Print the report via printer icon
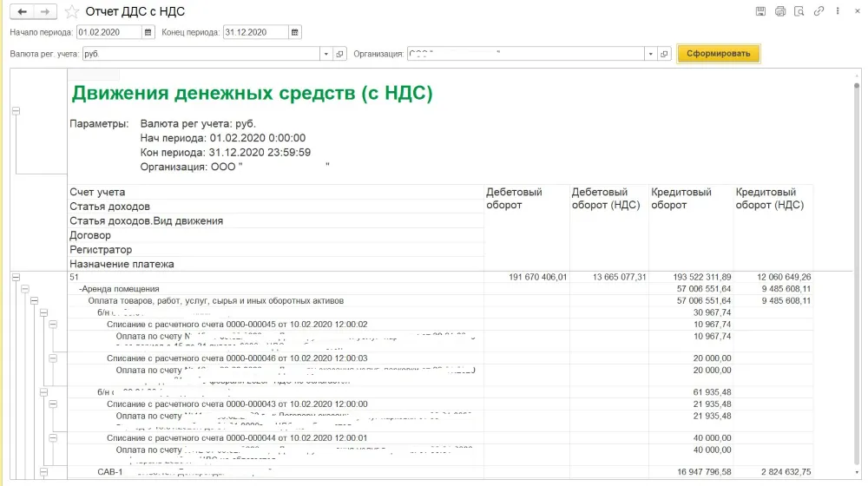The height and width of the screenshot is (486, 868). [779, 11]
